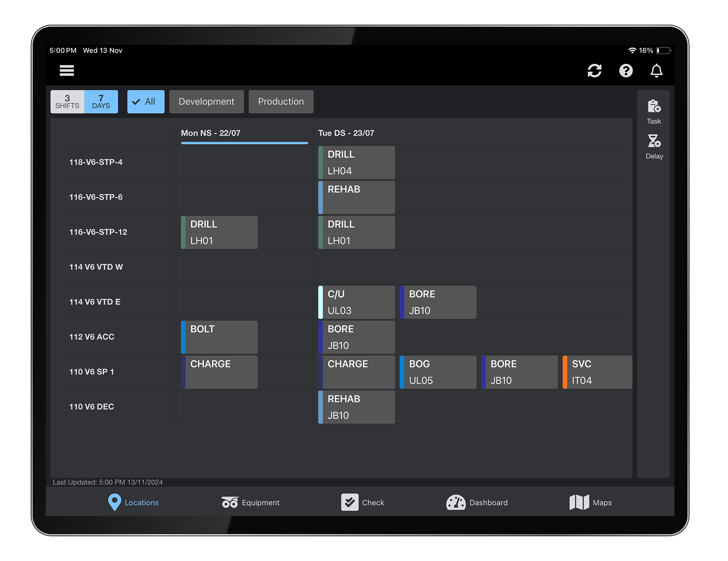
Task: Add a Delay with the hourglass icon
Action: (x=654, y=147)
